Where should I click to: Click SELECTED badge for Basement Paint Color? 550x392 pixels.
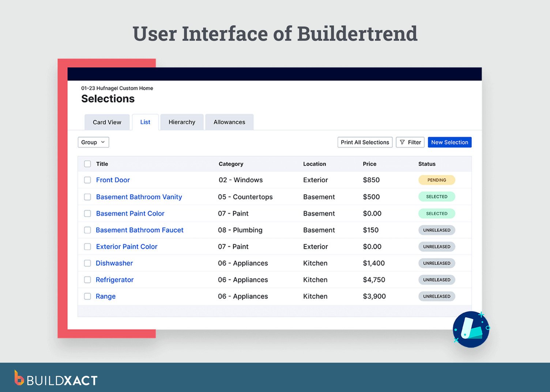[x=437, y=213]
